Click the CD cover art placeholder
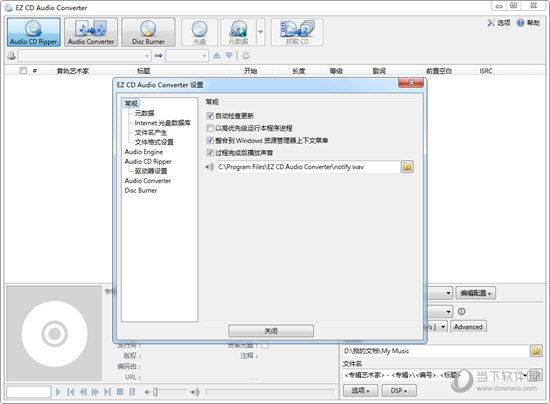 (x=54, y=334)
